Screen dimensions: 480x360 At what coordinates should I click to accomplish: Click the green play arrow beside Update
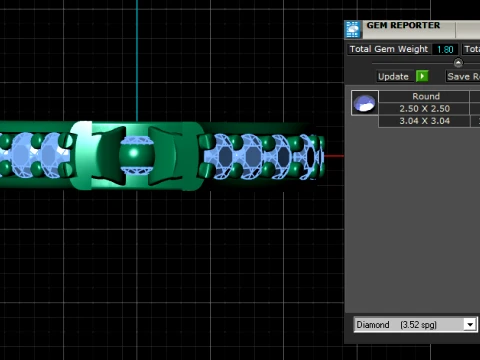pyautogui.click(x=422, y=76)
